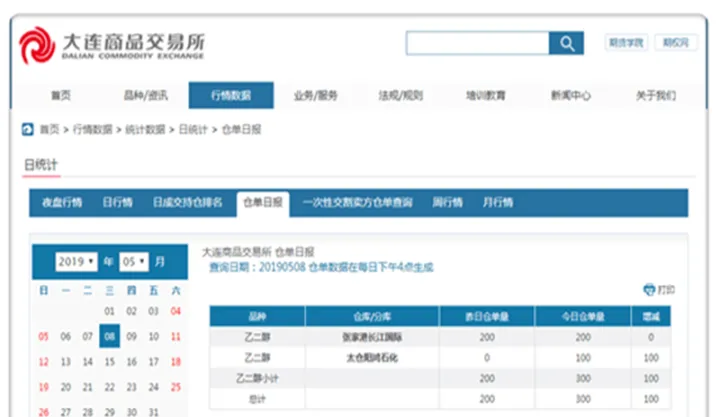Image resolution: width=720 pixels, height=417 pixels.
Task: Click 仓单日报 in the breadcrumb trail
Action: [242, 130]
